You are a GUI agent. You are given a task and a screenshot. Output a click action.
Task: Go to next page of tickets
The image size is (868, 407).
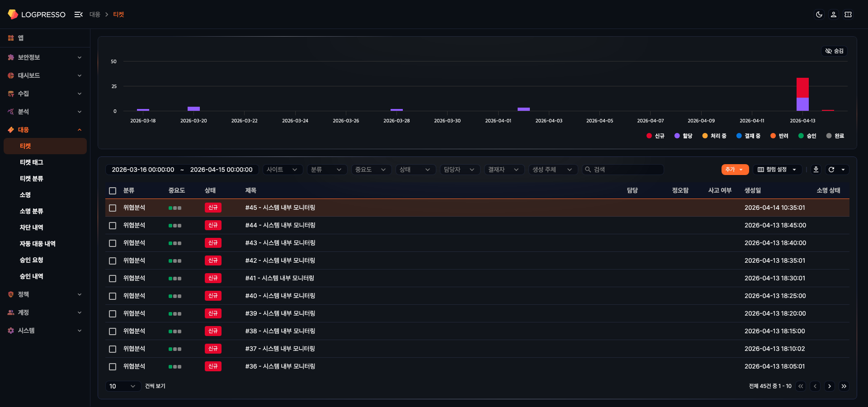(x=829, y=386)
